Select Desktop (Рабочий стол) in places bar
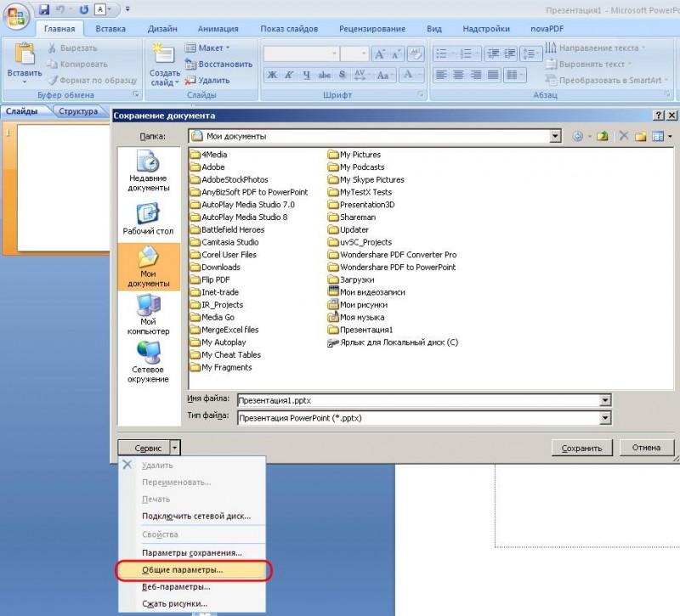This screenshot has width=680, height=616. point(148,218)
